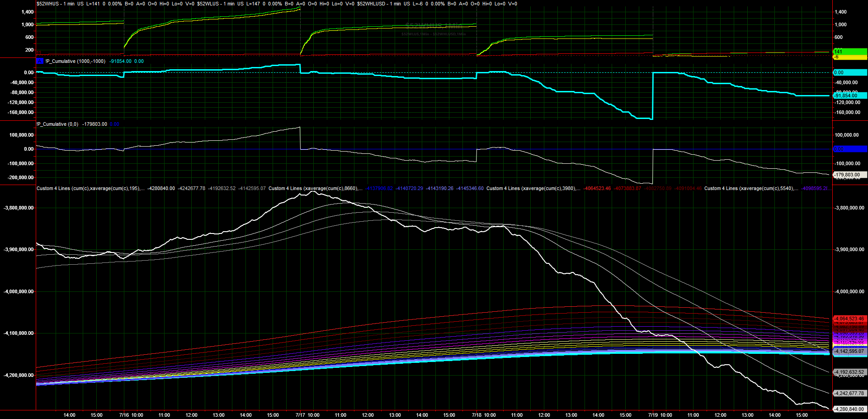The width and height of the screenshot is (868, 419).
Task: Click the -179803.00 indicator value
Action: [94, 124]
